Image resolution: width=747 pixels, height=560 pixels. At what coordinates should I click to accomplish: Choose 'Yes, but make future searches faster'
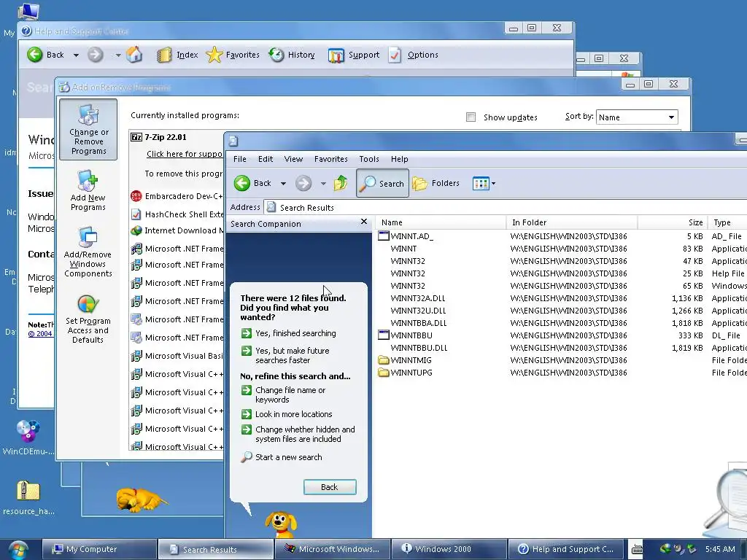286,355
